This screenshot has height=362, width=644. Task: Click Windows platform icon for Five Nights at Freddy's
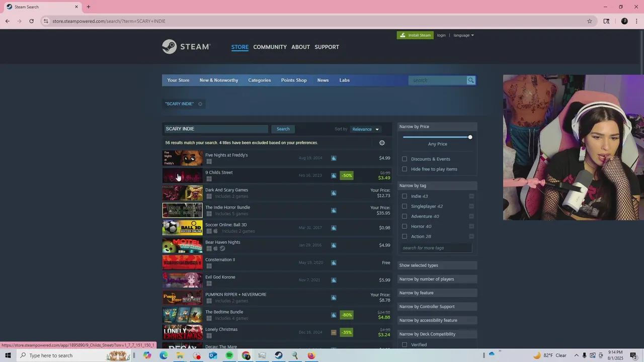pos(209,161)
